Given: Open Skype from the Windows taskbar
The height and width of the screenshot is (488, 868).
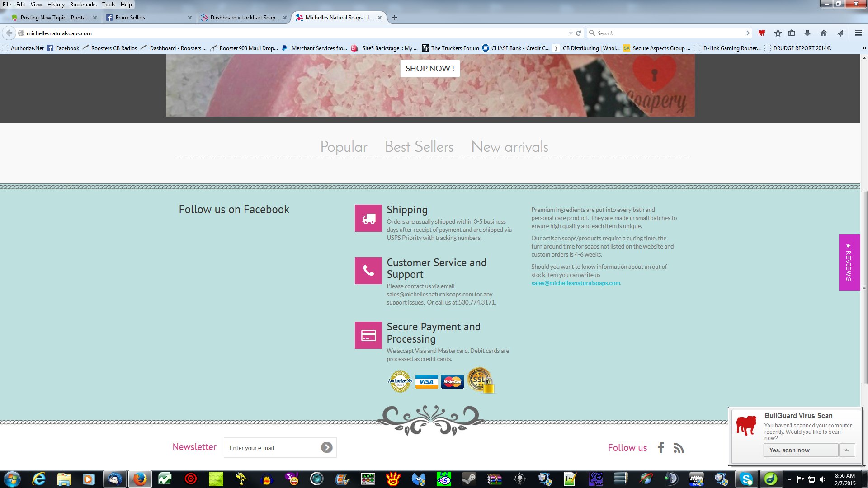Looking at the screenshot, I should coord(746,479).
